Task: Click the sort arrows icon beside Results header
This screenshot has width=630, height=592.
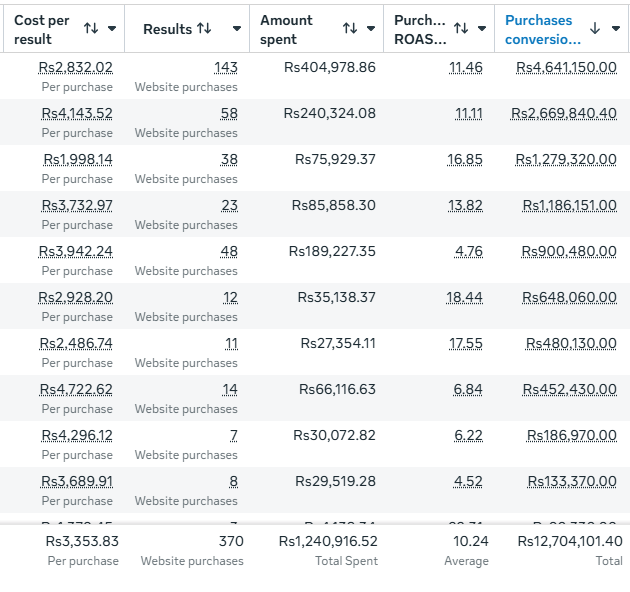Action: click(x=204, y=28)
